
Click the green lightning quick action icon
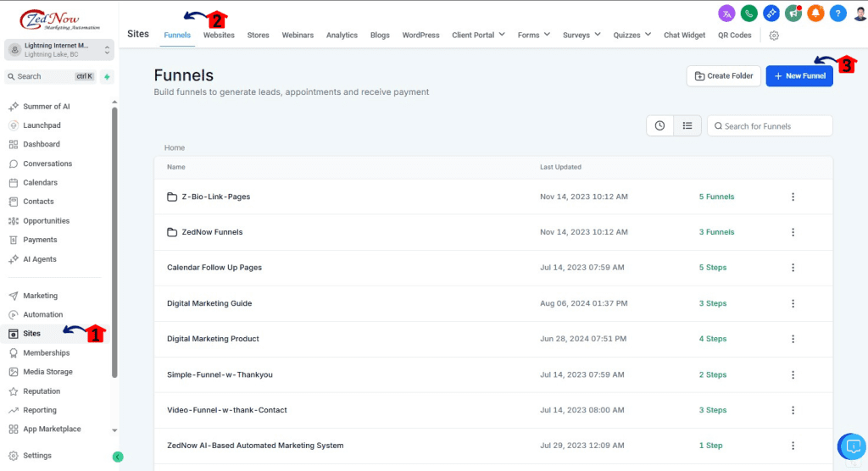[107, 76]
